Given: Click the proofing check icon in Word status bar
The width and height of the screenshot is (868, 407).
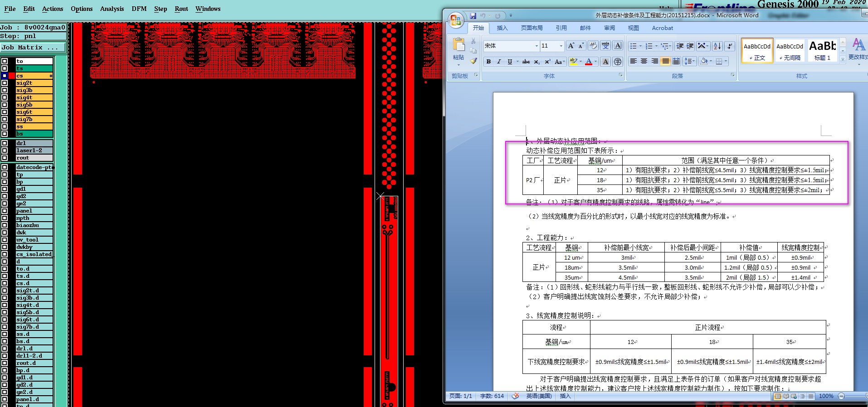Looking at the screenshot, I should pos(515,396).
